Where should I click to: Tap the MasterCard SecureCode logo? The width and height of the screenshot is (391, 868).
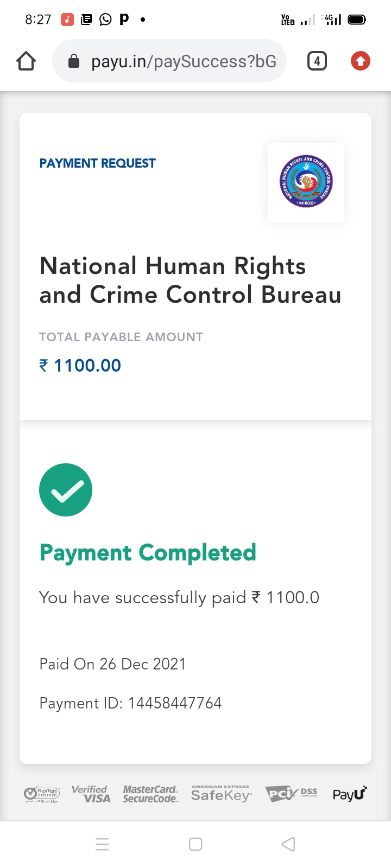[150, 794]
